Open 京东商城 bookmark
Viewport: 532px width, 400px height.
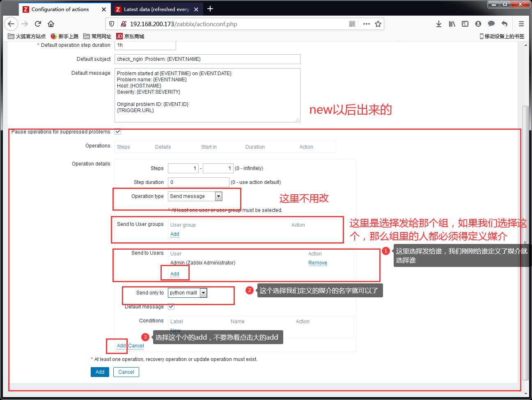point(130,36)
